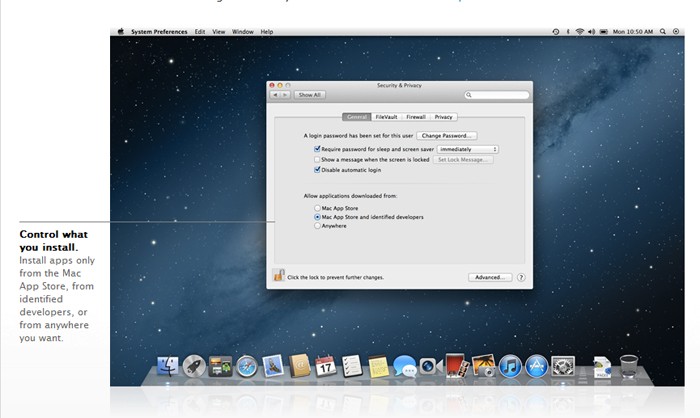Open the System Preferences menu
Screen dimensions: 700x418
click(x=159, y=32)
